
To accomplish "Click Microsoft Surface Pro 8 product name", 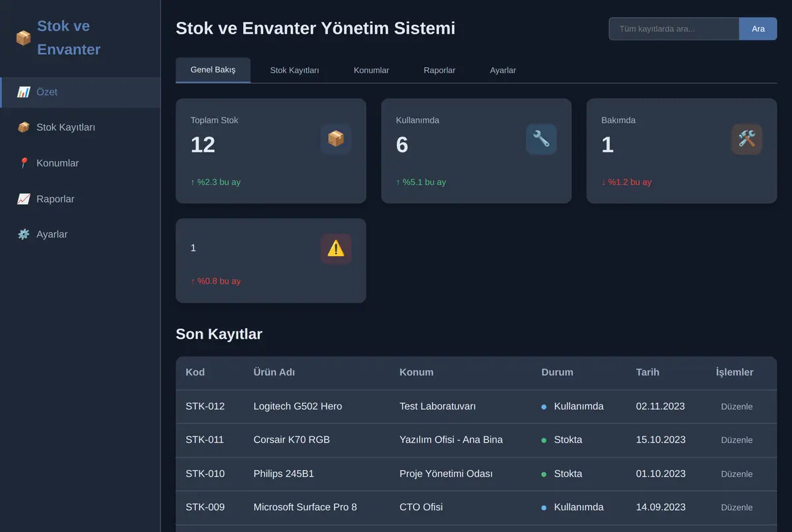I will pyautogui.click(x=305, y=508).
